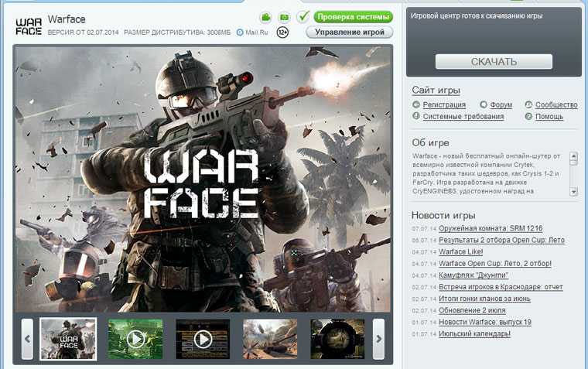Click the copyright icon beside Mail.Ru
The image size is (588, 369).
tap(240, 32)
